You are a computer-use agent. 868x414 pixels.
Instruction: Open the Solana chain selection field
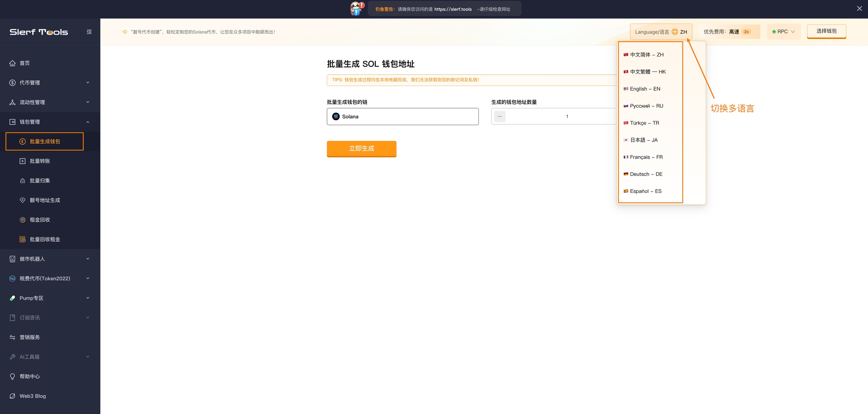[402, 117]
